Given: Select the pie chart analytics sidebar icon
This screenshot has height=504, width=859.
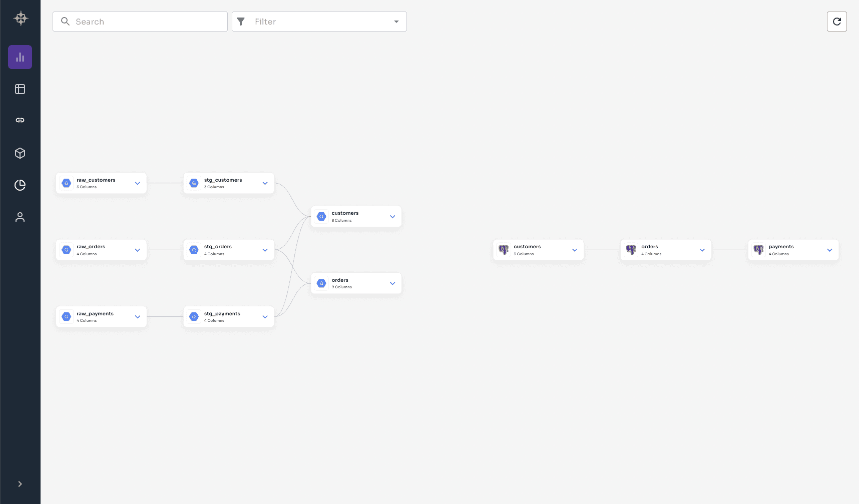Looking at the screenshot, I should click(20, 185).
